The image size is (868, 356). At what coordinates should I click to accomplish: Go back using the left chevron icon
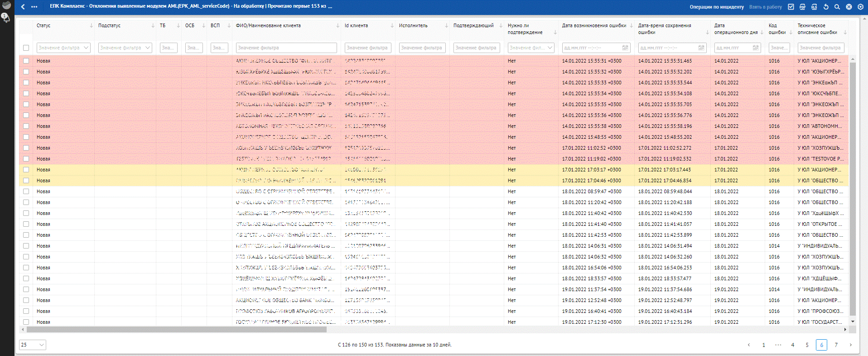(23, 7)
